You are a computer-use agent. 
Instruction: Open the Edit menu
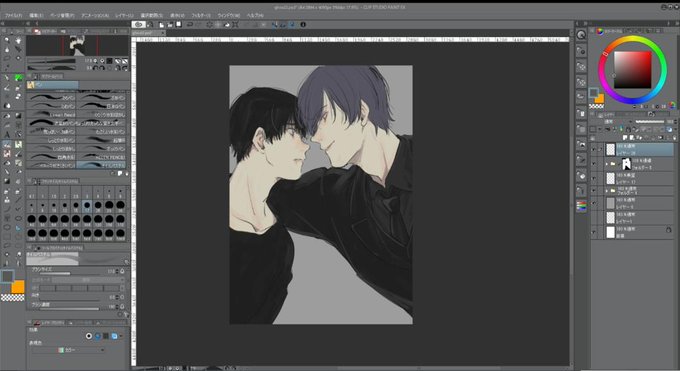[x=36, y=15]
